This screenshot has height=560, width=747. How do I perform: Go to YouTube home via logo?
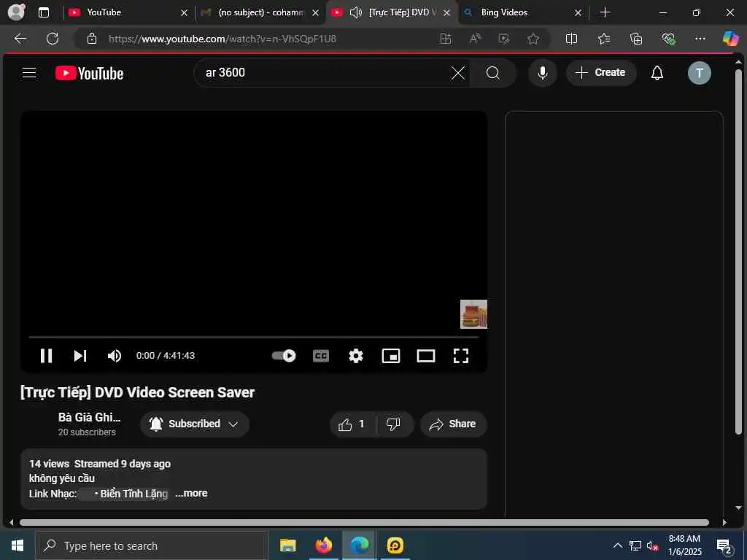pos(89,74)
